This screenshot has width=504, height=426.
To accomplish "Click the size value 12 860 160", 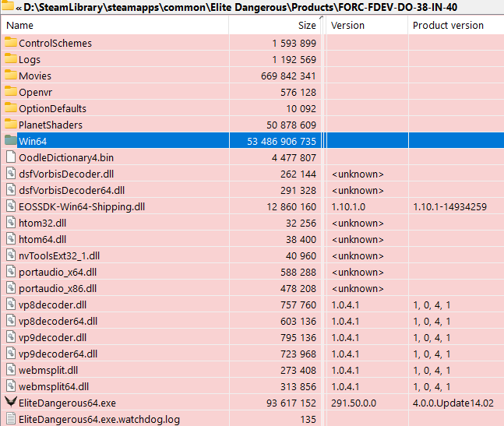I will coord(291,206).
